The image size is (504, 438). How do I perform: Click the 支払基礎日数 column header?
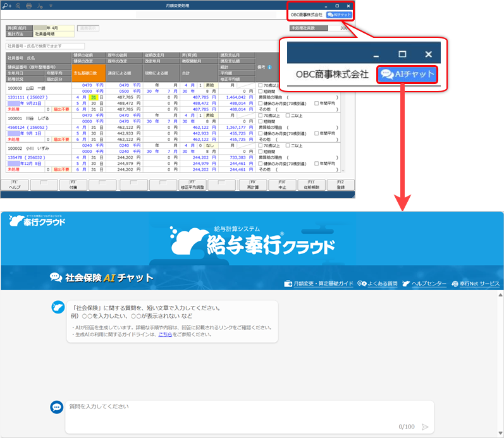[x=89, y=73]
